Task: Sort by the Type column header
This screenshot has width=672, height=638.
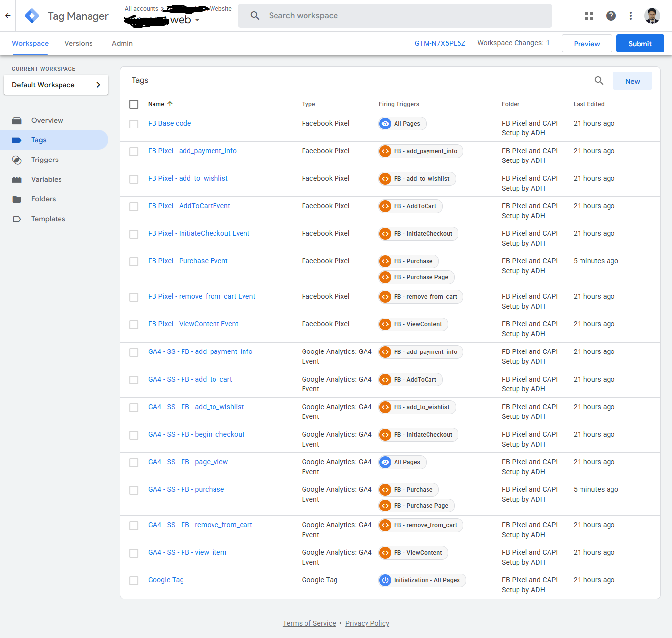Action: tap(308, 104)
